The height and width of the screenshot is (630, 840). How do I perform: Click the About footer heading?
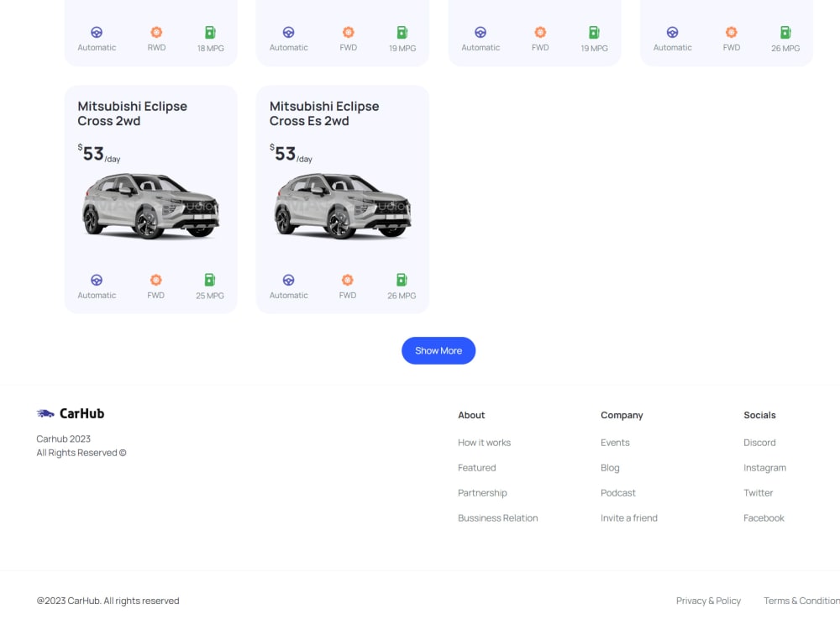(x=471, y=415)
